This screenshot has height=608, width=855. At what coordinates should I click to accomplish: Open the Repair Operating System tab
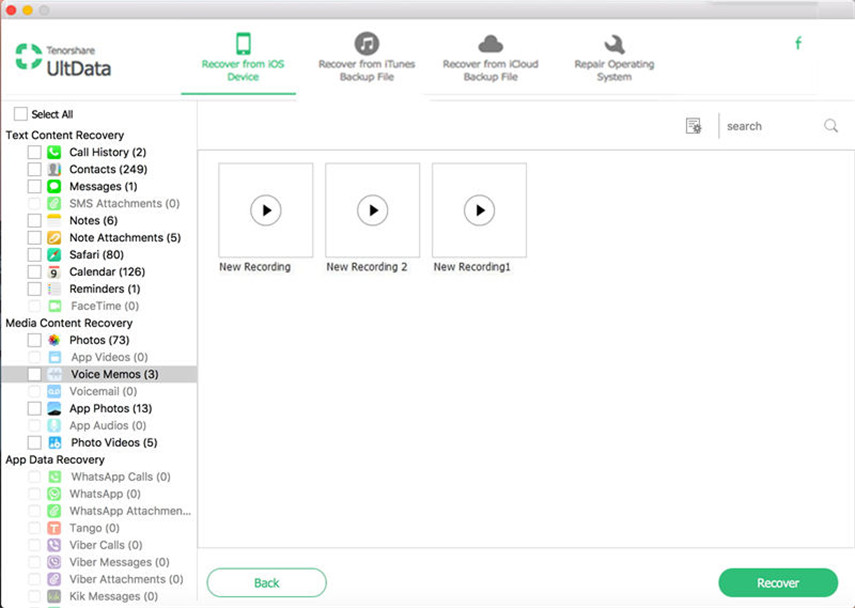coord(614,58)
